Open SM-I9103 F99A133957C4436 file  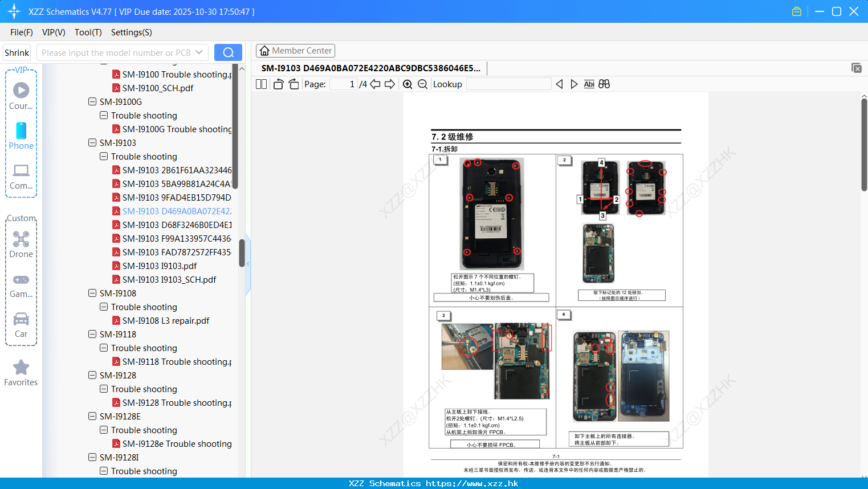coord(177,238)
